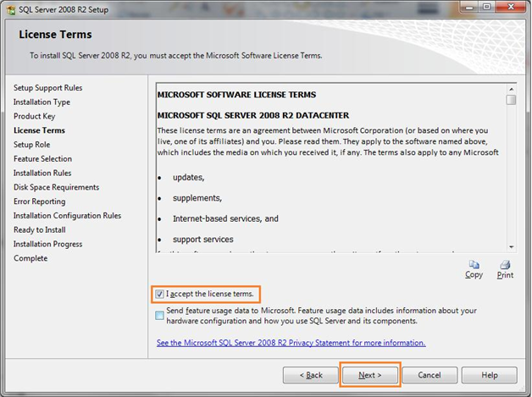The image size is (532, 397).
Task: Select Setup Support Rules step
Action: [x=47, y=88]
